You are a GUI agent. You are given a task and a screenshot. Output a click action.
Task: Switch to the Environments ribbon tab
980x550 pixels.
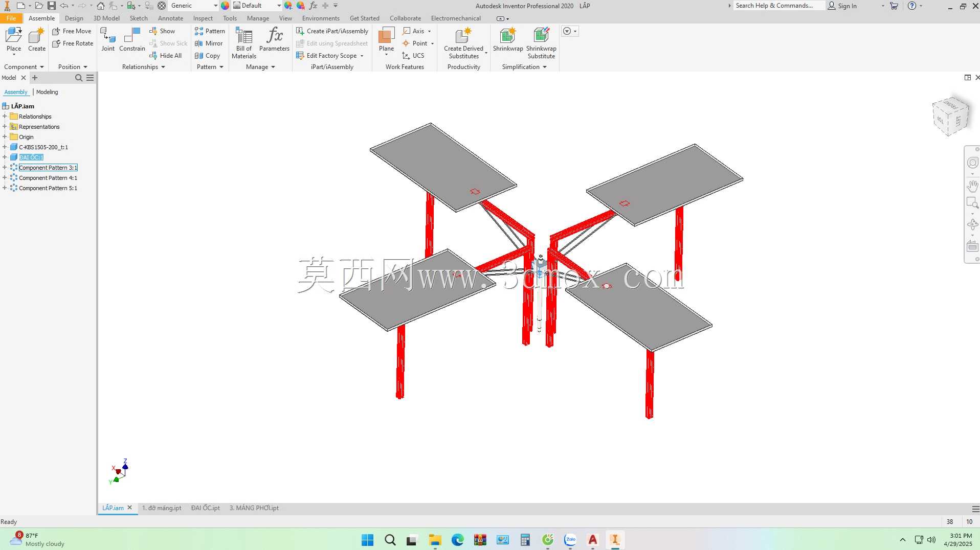coord(321,18)
